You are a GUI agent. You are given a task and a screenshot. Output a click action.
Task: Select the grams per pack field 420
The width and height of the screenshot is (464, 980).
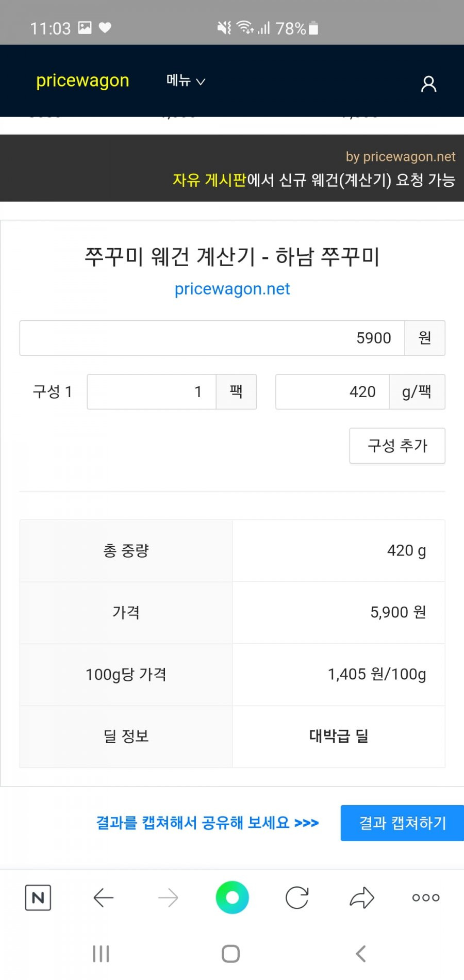pyautogui.click(x=333, y=391)
